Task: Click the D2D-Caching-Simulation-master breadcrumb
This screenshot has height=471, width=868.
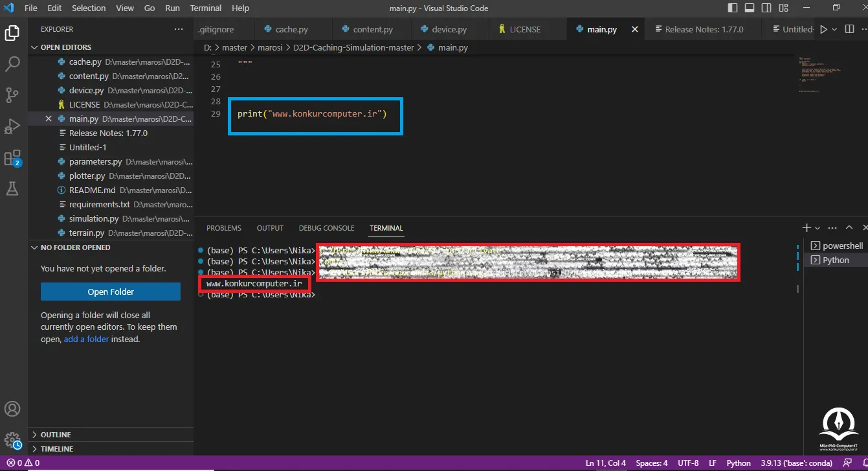Action: [x=353, y=47]
